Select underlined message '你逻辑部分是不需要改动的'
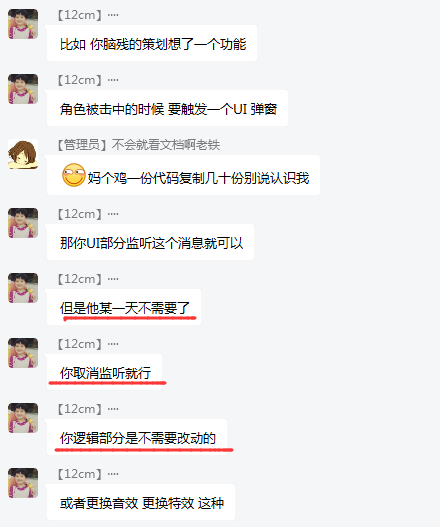Screen dimensions: 440x527 coord(137,437)
